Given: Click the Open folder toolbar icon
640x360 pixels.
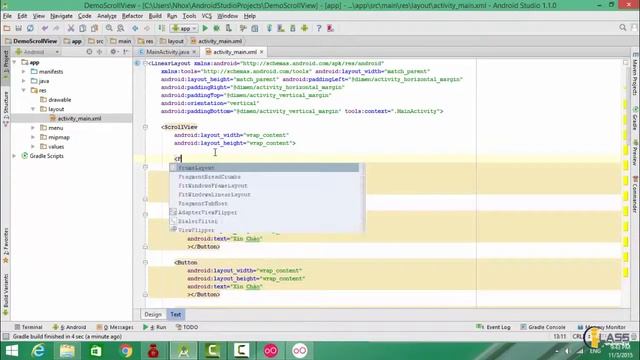Looking at the screenshot, I should coord(7,28).
